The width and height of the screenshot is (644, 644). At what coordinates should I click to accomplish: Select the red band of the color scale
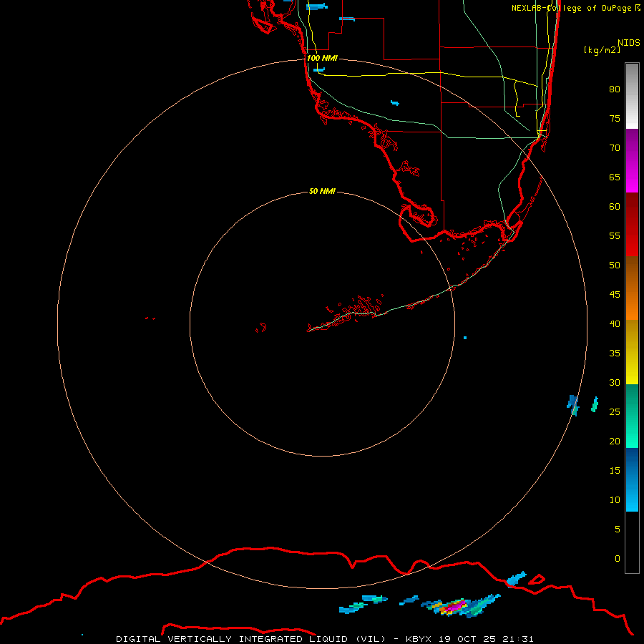click(632, 225)
